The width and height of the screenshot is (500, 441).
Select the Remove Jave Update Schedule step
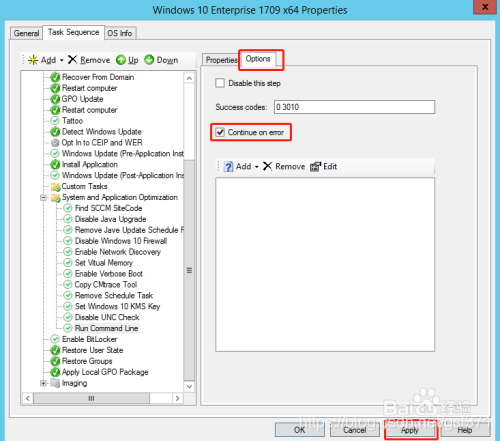[129, 230]
